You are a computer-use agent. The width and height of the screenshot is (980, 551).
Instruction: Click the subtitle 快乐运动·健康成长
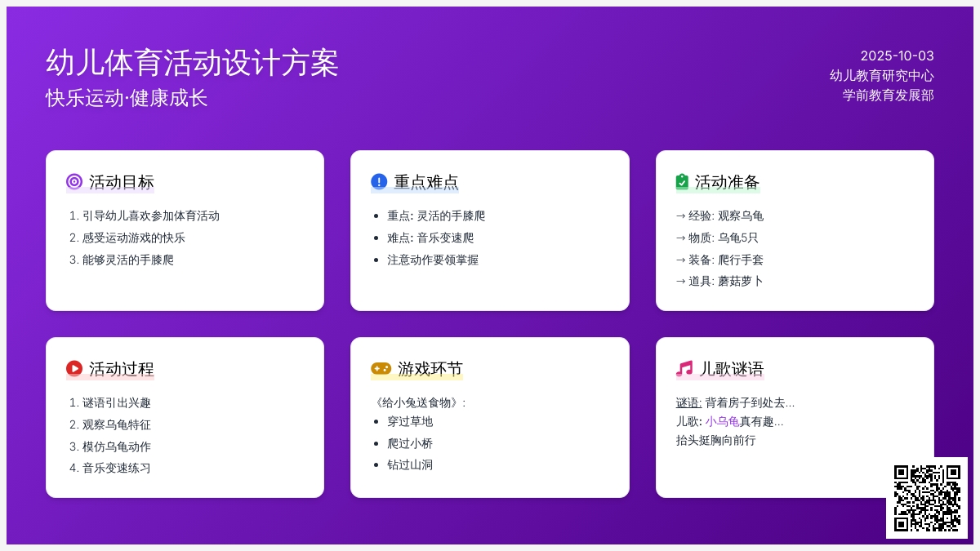127,98
